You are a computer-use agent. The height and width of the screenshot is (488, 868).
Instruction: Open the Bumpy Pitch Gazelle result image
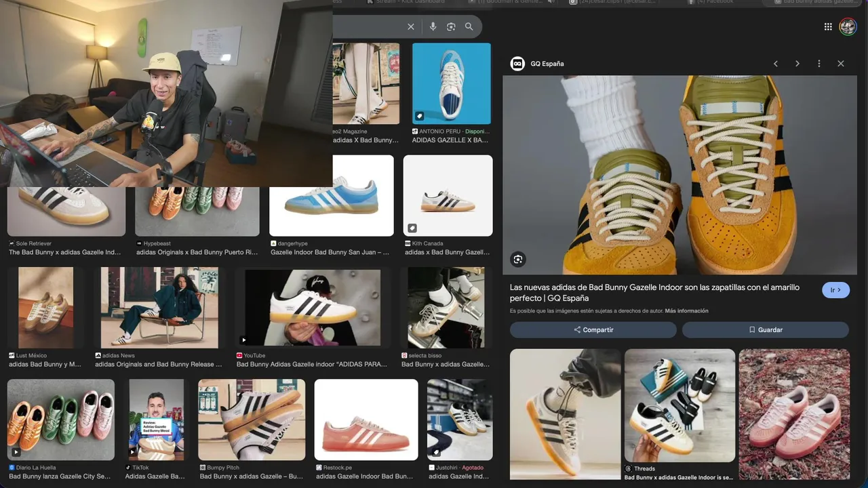click(252, 420)
